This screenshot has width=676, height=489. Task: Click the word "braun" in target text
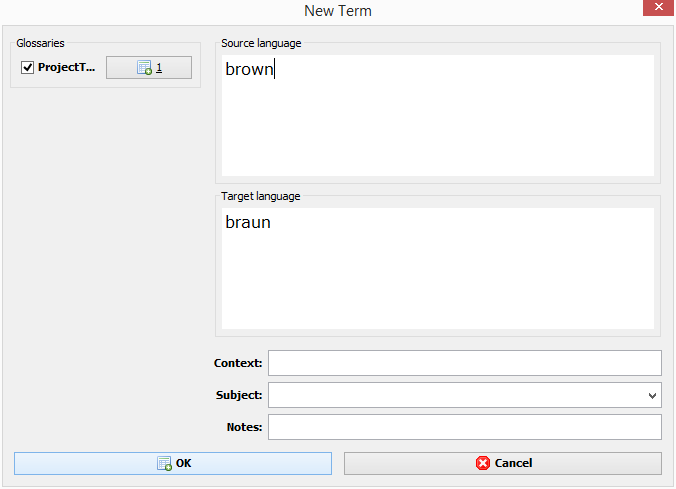248,222
